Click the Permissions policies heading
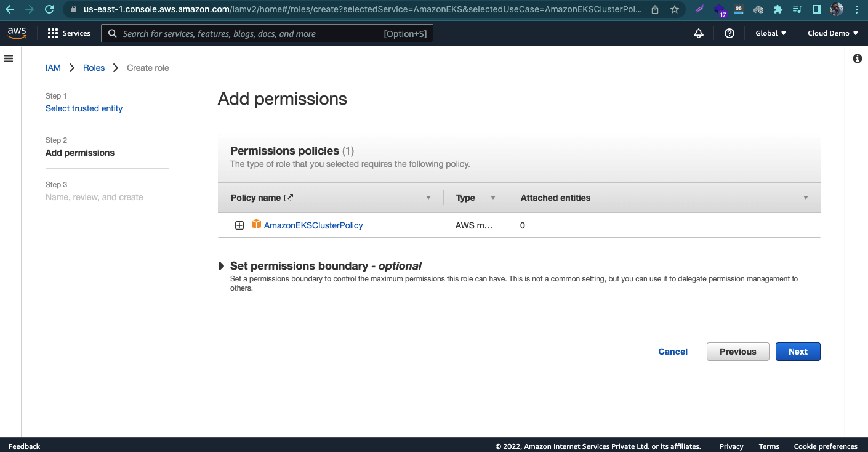Screen dimensions: 868x452 click(x=284, y=151)
